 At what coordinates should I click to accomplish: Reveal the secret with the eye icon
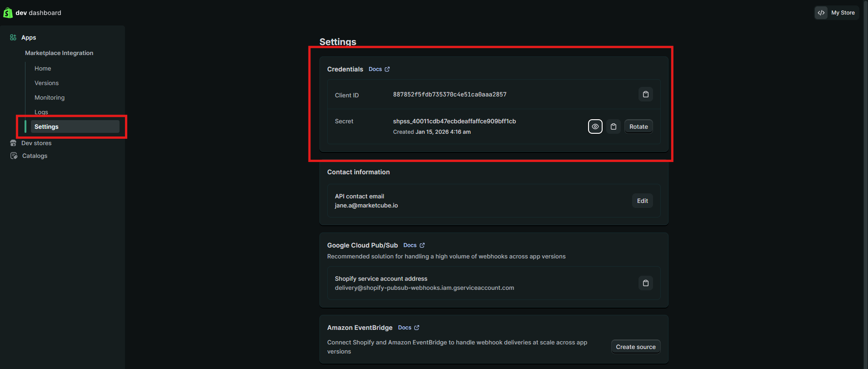point(595,126)
